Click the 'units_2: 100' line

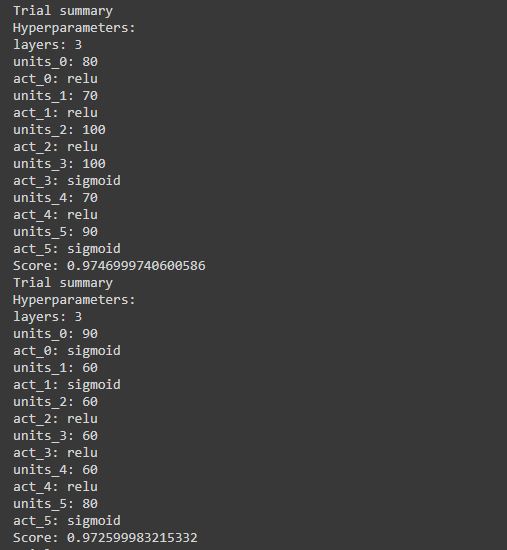pos(59,130)
